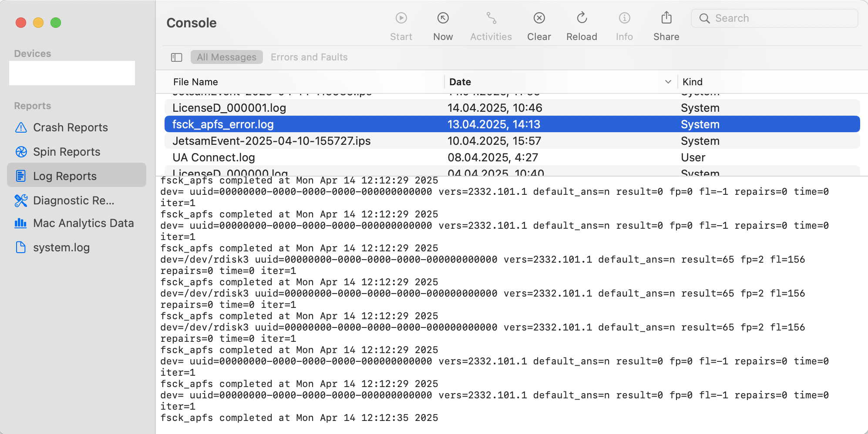Click the Reports sidebar heading
The height and width of the screenshot is (434, 868).
pos(33,106)
